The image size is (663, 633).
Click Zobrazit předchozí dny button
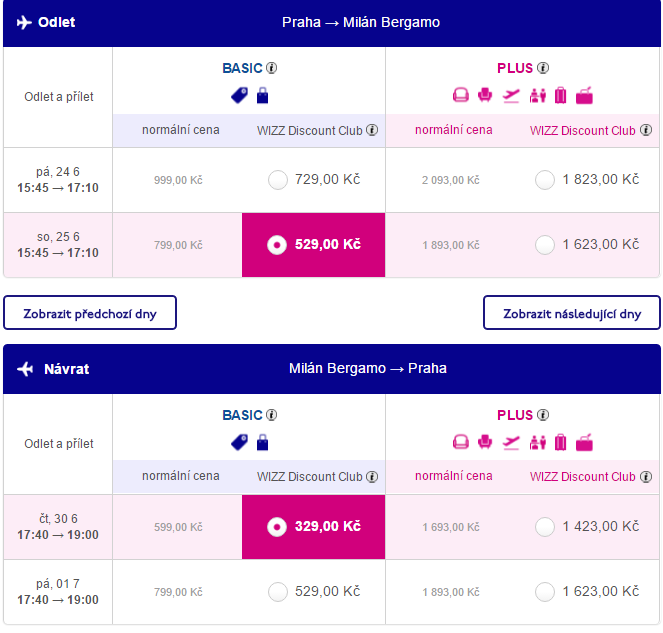click(x=90, y=312)
